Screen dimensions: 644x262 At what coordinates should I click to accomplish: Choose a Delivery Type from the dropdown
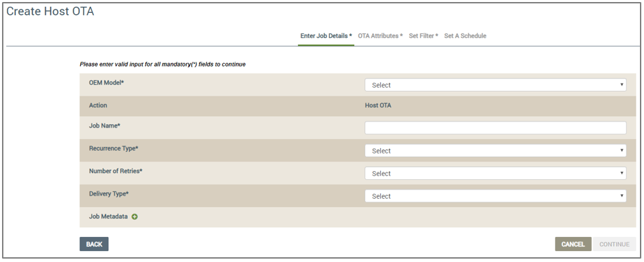coord(495,196)
